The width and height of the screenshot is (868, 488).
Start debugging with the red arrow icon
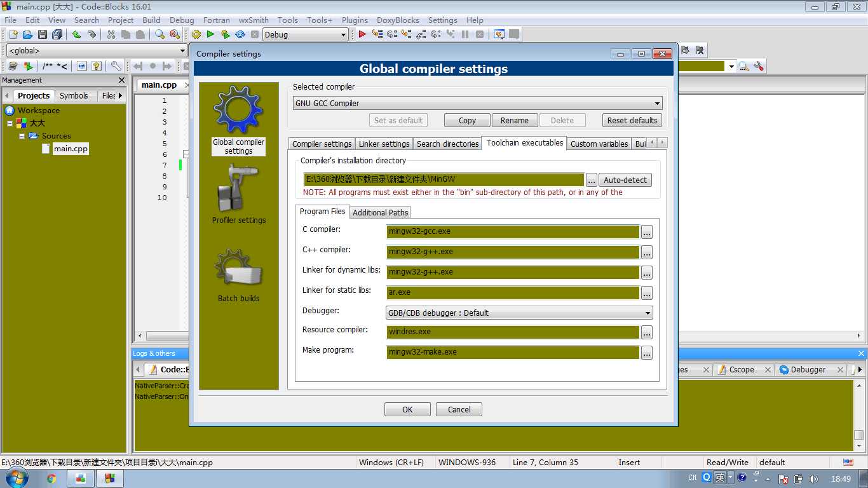pos(362,34)
